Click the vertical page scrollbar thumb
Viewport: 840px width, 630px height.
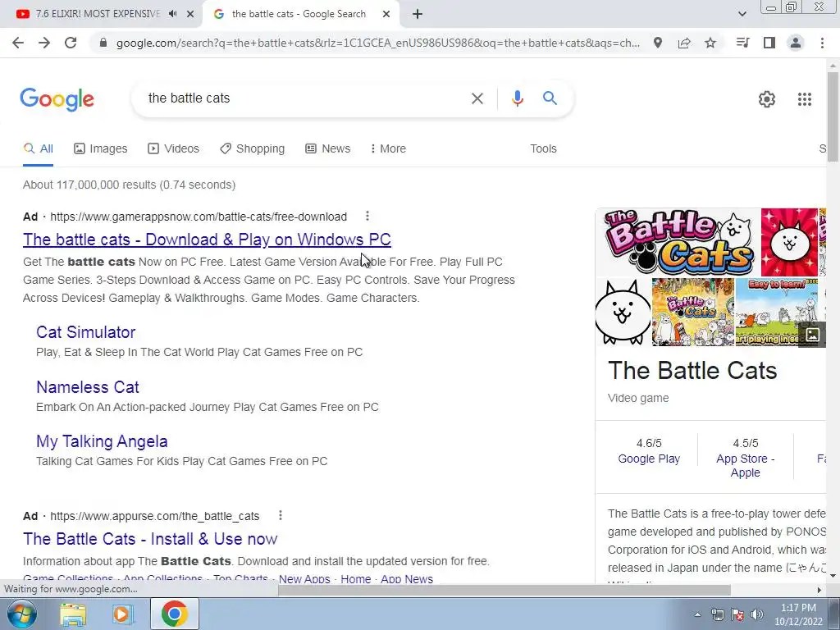[833, 116]
